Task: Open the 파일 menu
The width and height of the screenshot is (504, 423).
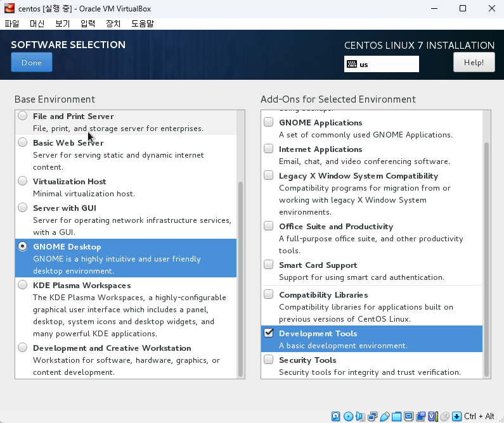Action: click(x=12, y=23)
